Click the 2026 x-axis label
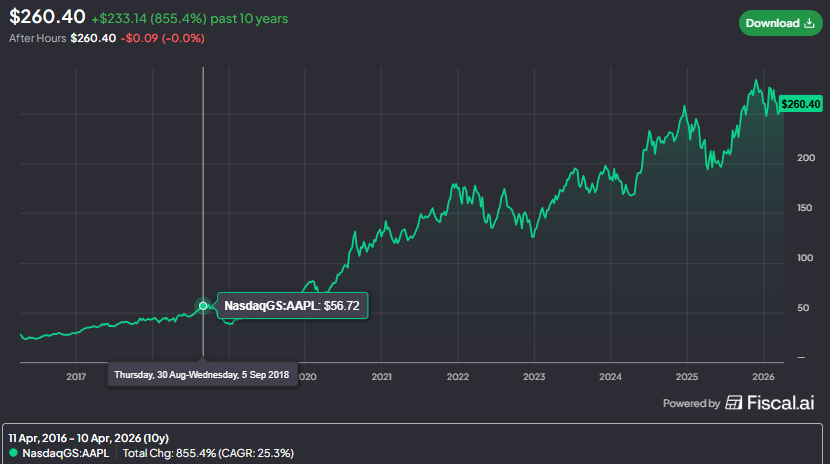Screen dimensions: 830x464 point(763,377)
